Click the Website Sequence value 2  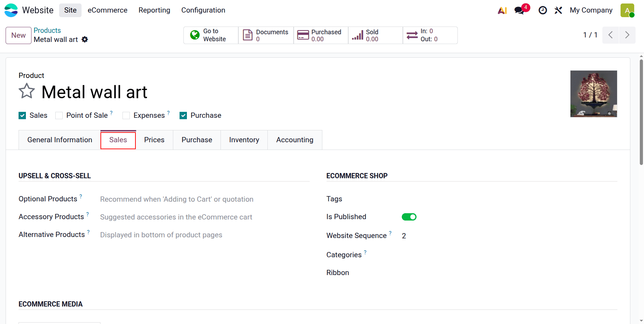(404, 236)
